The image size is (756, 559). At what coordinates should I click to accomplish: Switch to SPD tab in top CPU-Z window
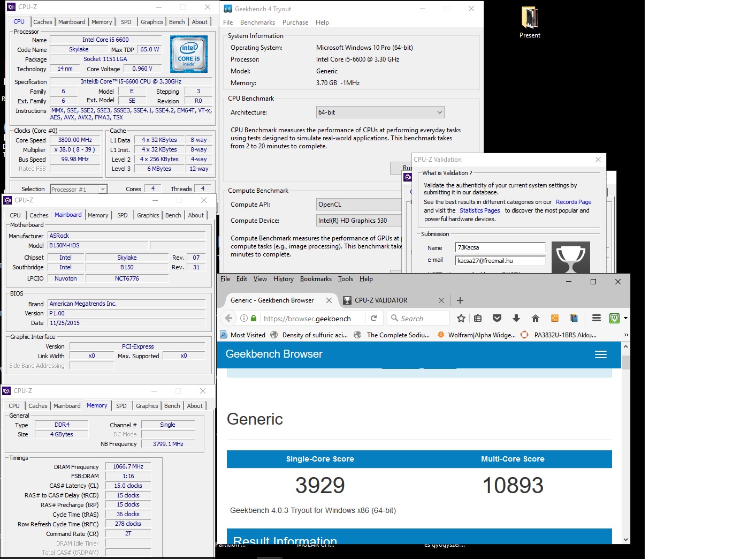(x=126, y=22)
